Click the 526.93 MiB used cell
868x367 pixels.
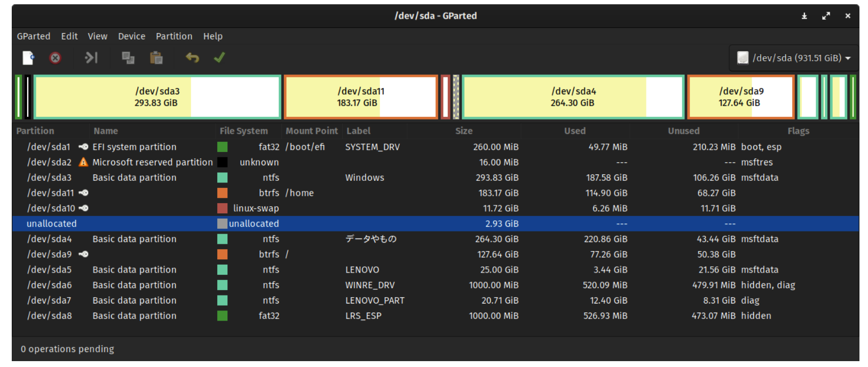pyautogui.click(x=605, y=316)
